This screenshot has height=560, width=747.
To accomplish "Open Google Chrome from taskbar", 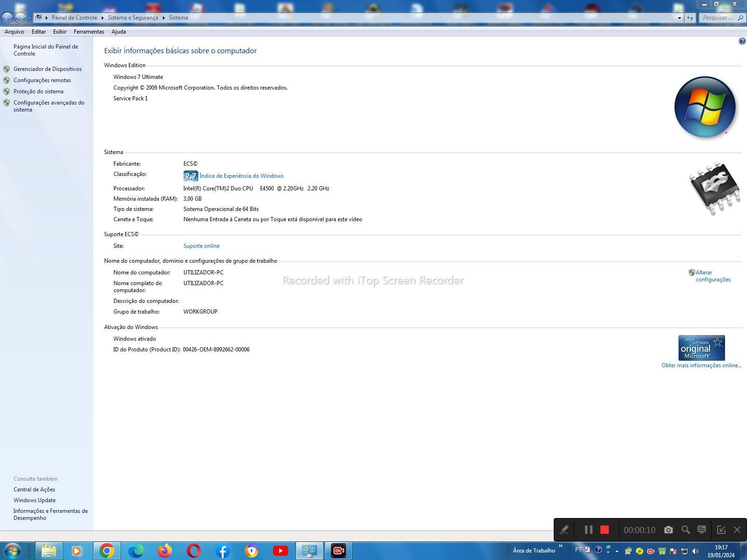I will pyautogui.click(x=106, y=551).
